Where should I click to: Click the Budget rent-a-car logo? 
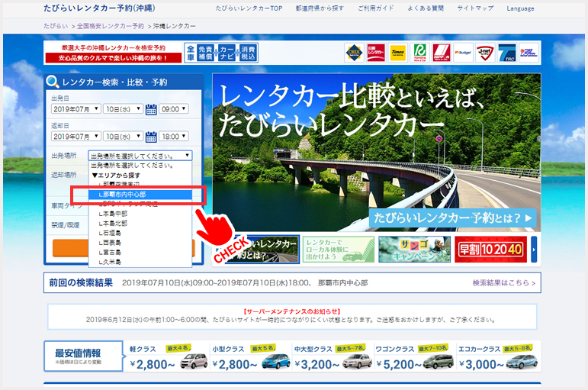(463, 52)
